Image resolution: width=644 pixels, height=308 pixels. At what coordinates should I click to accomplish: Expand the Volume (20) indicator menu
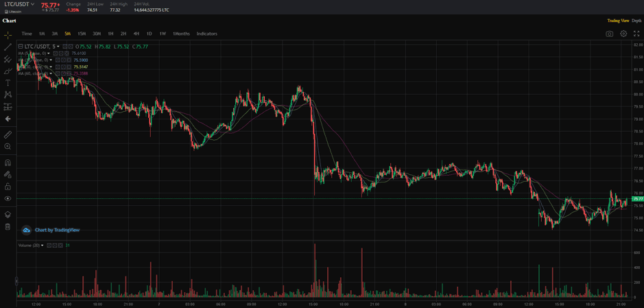[43, 245]
